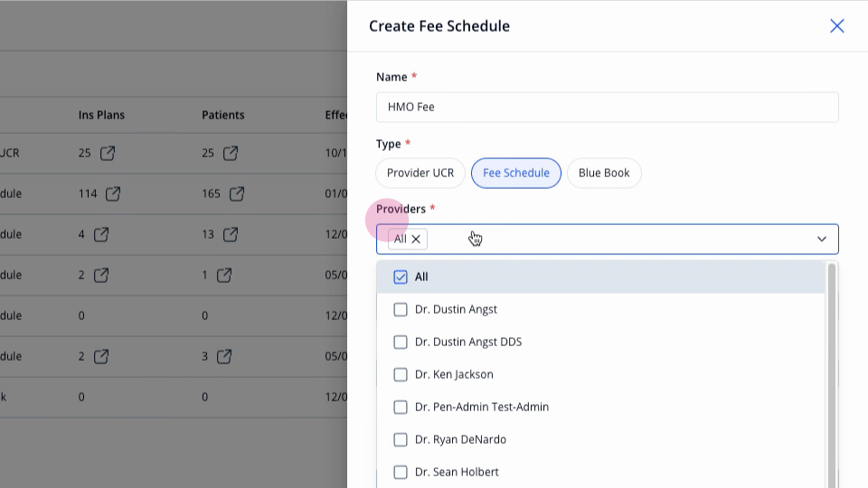Select the Provider UCR type
This screenshot has width=868, height=488.
tap(420, 174)
